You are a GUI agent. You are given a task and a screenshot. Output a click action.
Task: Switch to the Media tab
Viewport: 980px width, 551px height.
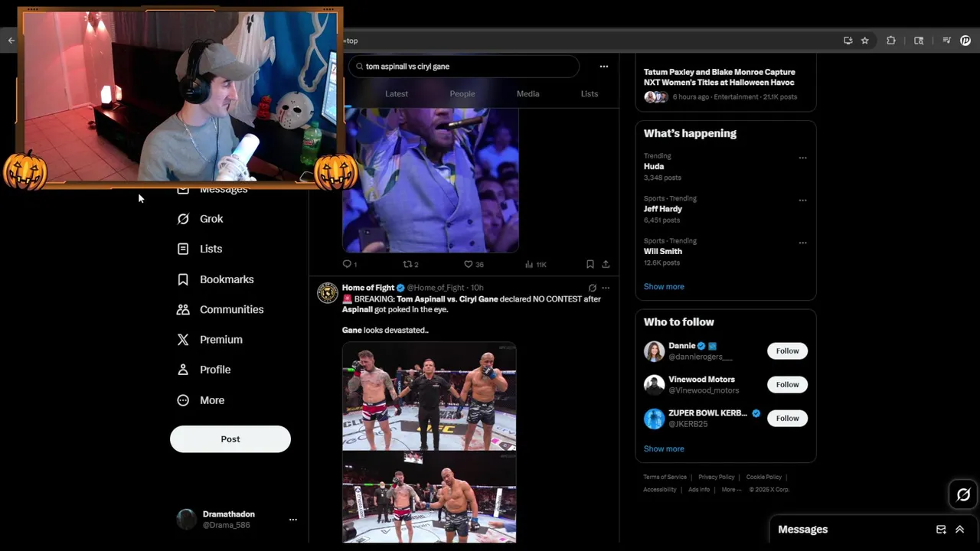point(528,93)
